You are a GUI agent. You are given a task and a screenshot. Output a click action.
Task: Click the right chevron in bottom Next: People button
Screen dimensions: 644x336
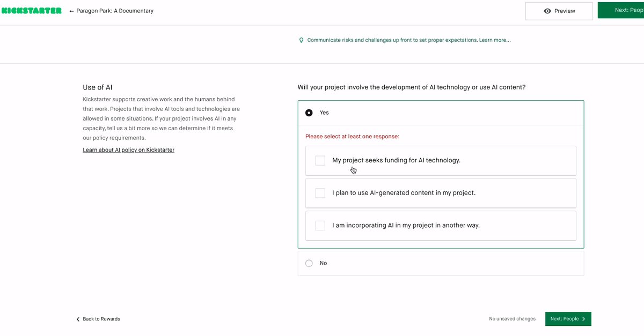point(584,319)
